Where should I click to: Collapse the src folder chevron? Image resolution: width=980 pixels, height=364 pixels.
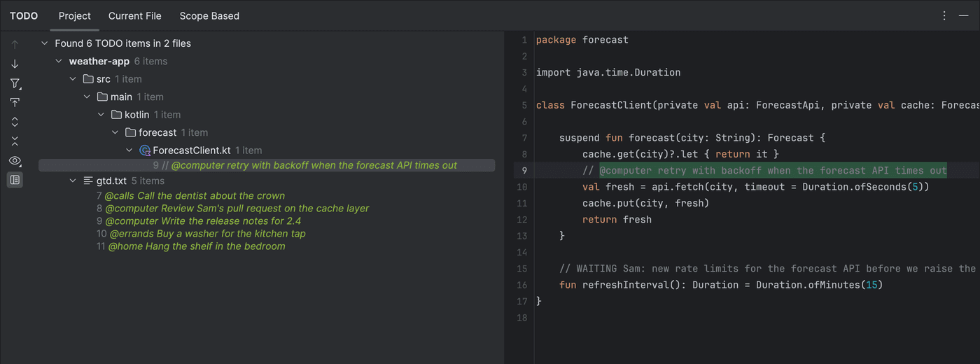tap(73, 79)
